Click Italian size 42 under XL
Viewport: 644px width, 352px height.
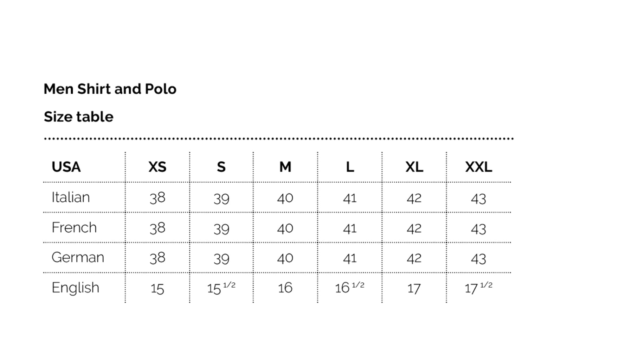414,198
